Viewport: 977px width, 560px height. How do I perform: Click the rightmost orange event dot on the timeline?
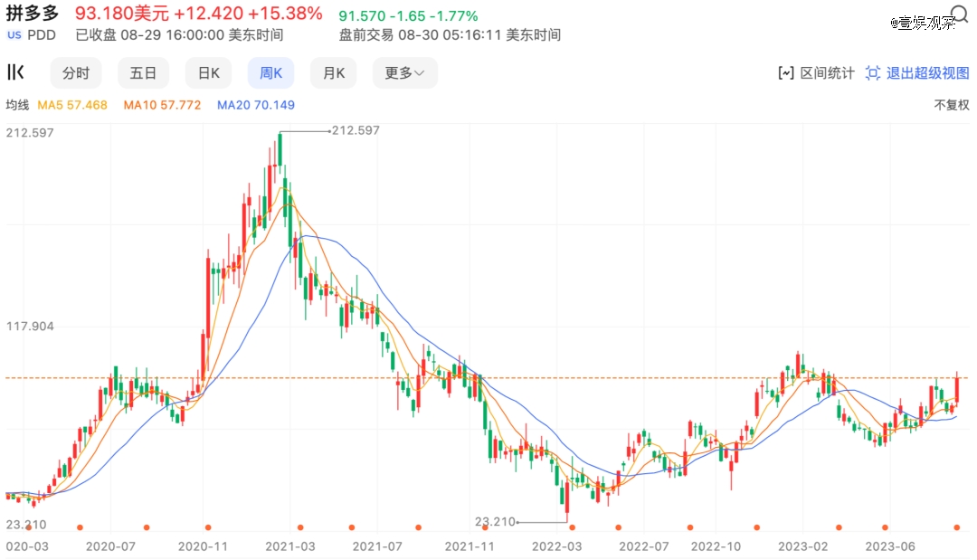(956, 527)
